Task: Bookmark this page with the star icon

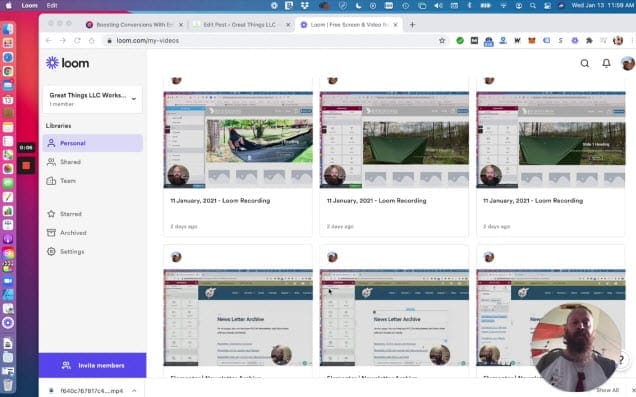Action: click(x=442, y=41)
